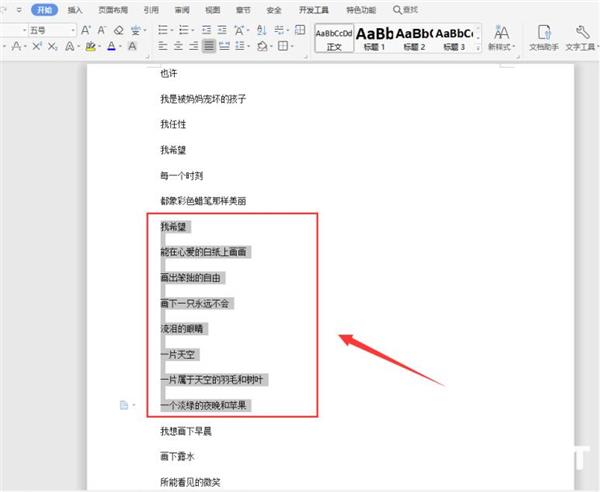
Task: Apply numbered list formatting
Action: [184, 30]
